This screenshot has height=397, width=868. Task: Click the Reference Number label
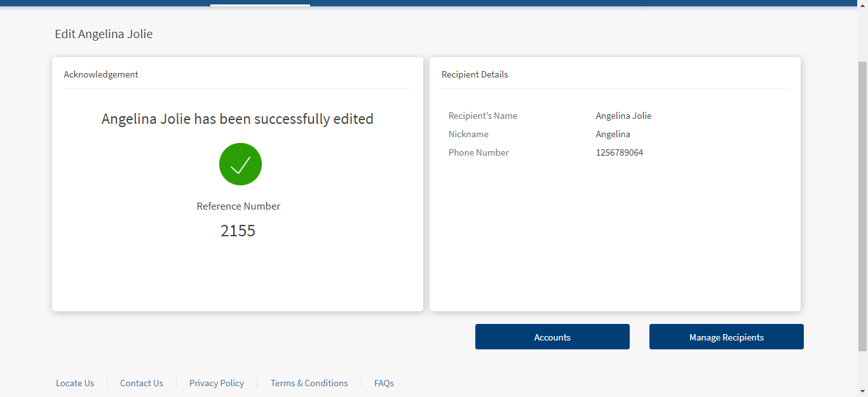[x=238, y=206]
